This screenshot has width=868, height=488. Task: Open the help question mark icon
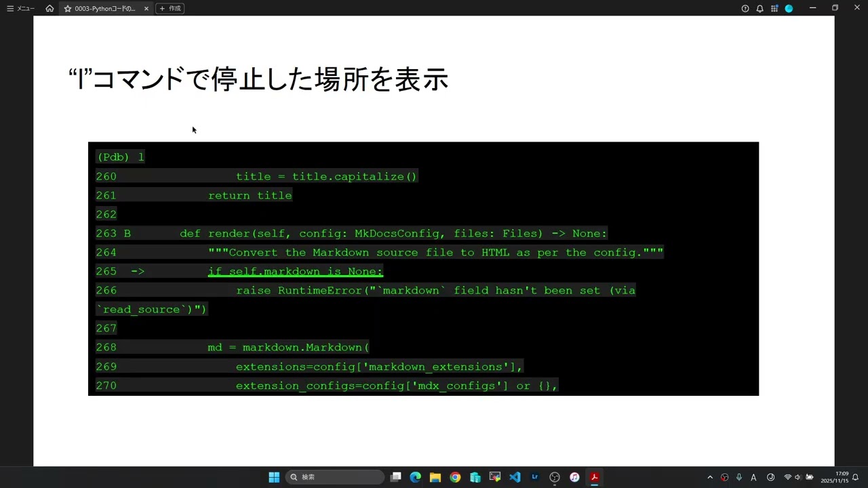coord(745,8)
